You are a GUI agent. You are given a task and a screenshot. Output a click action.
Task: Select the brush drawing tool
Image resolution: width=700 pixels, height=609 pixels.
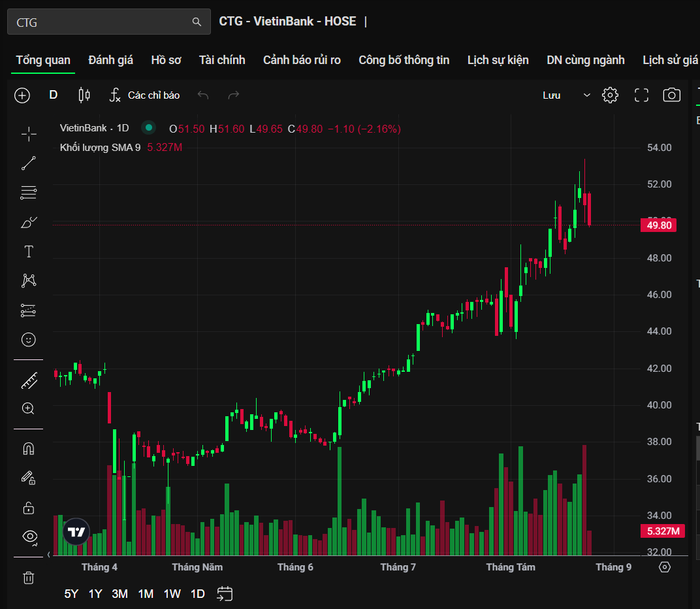pyautogui.click(x=29, y=222)
